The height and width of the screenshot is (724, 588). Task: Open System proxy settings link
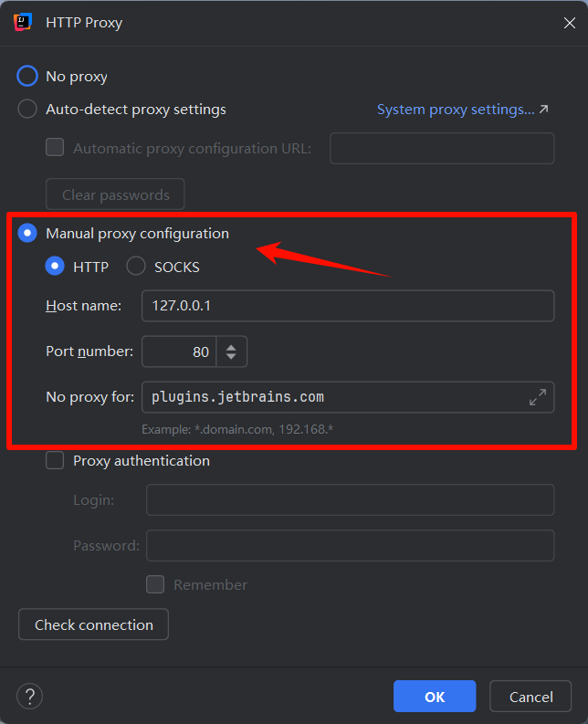456,110
